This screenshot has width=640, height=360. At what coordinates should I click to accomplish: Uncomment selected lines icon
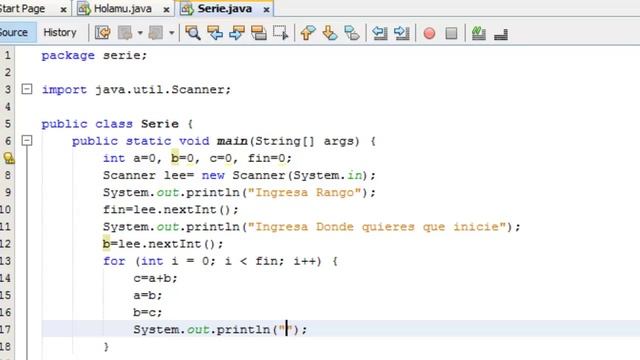coord(500,34)
